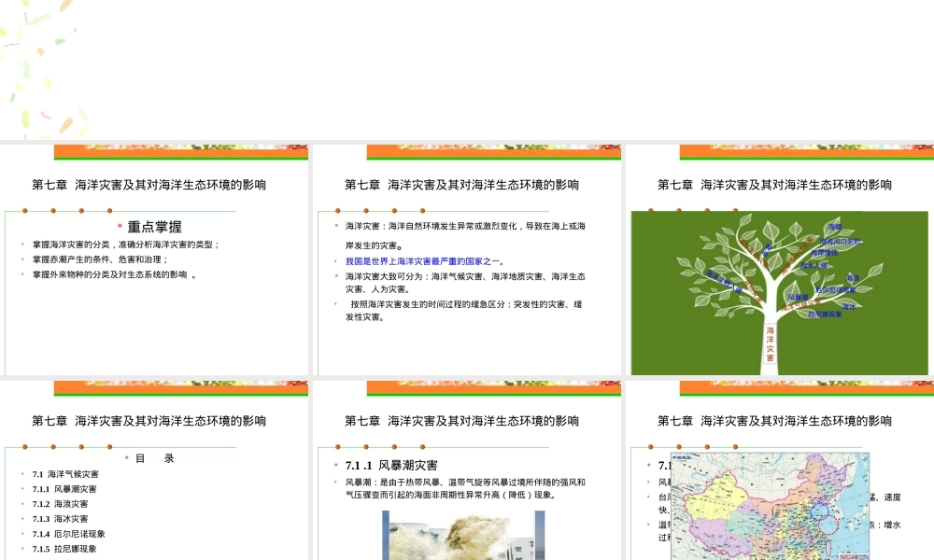Image resolution: width=934 pixels, height=560 pixels.
Task: Click the chapter title above the China map
Action: coord(774,421)
